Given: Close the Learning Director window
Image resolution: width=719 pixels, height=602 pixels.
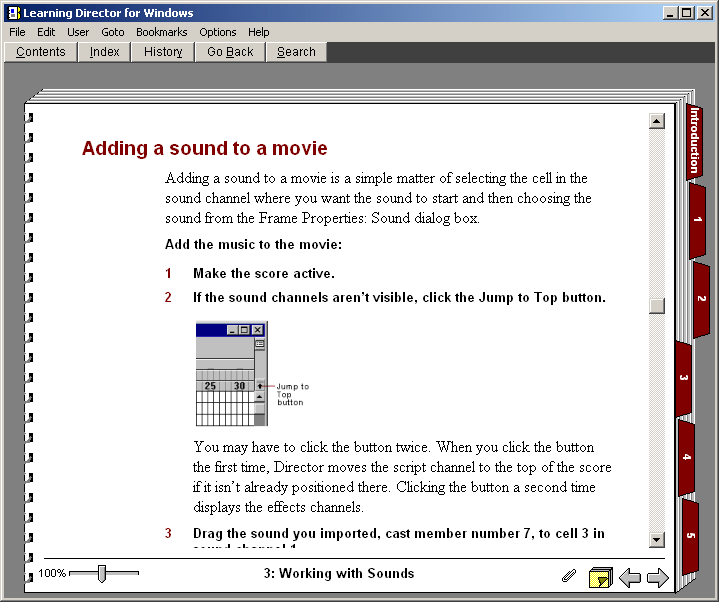Looking at the screenshot, I should [x=705, y=12].
